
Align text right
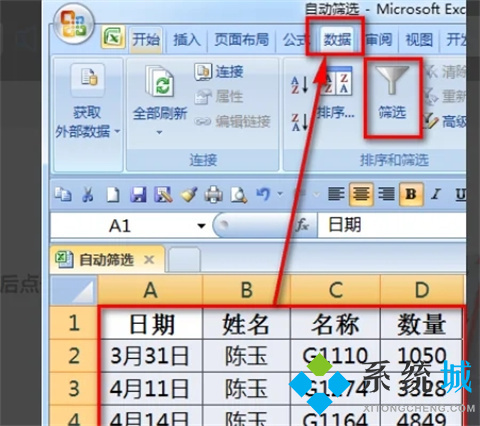386,194
